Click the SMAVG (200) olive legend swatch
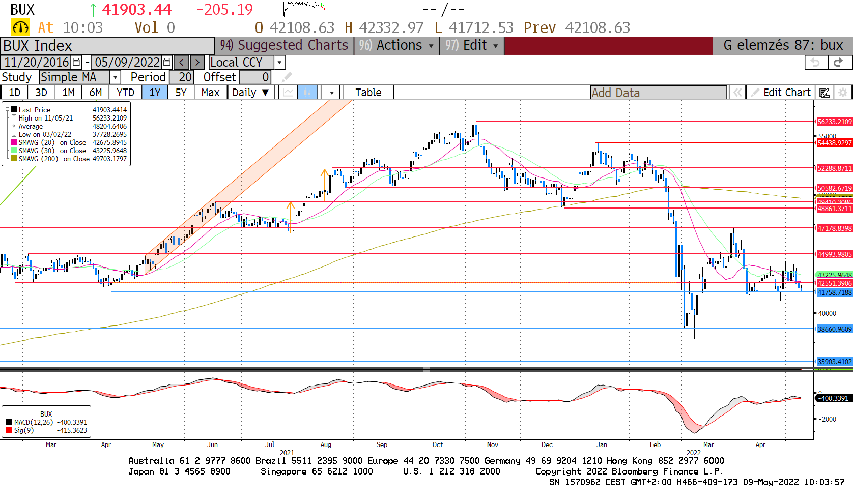Viewport: 853px width, 504px height. (14, 159)
